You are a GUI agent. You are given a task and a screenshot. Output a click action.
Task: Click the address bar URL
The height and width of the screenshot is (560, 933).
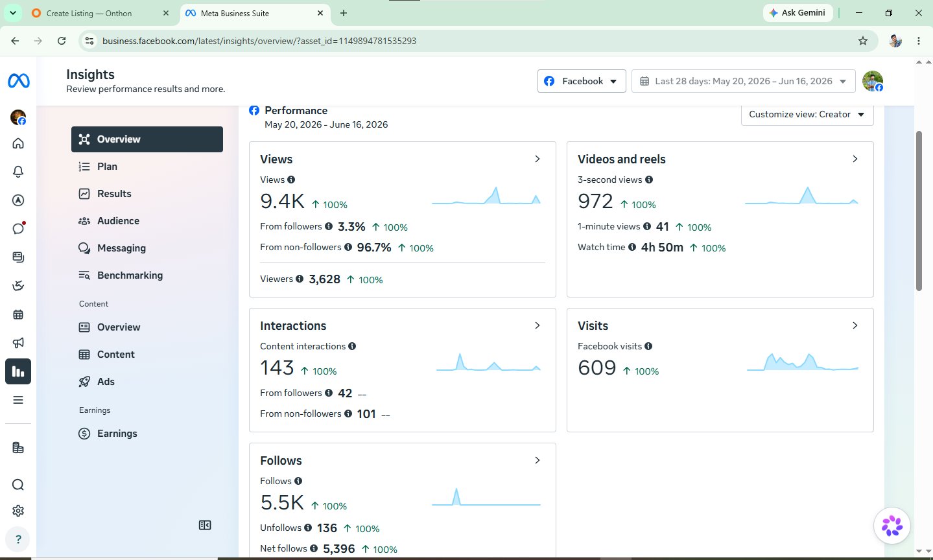click(259, 41)
